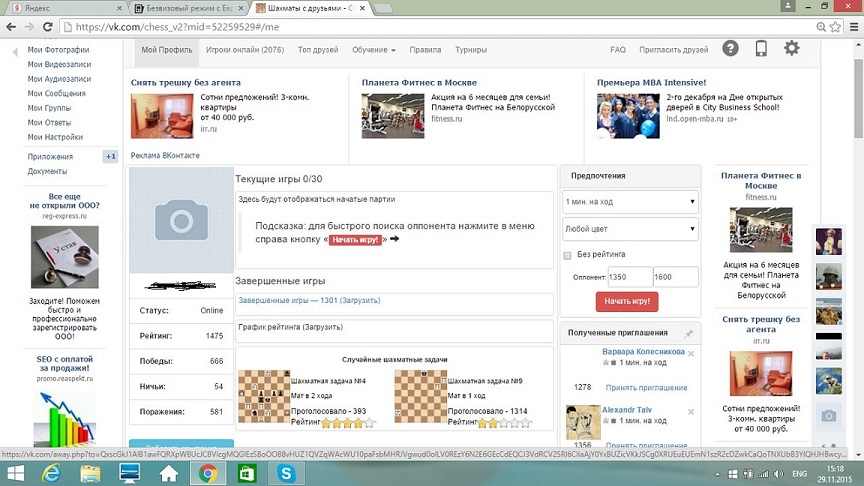The image size is (864, 486).
Task: Open settings via the gear icon
Action: (792, 49)
